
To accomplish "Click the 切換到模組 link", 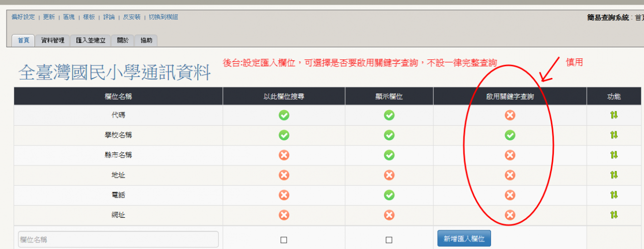I will coord(164,17).
